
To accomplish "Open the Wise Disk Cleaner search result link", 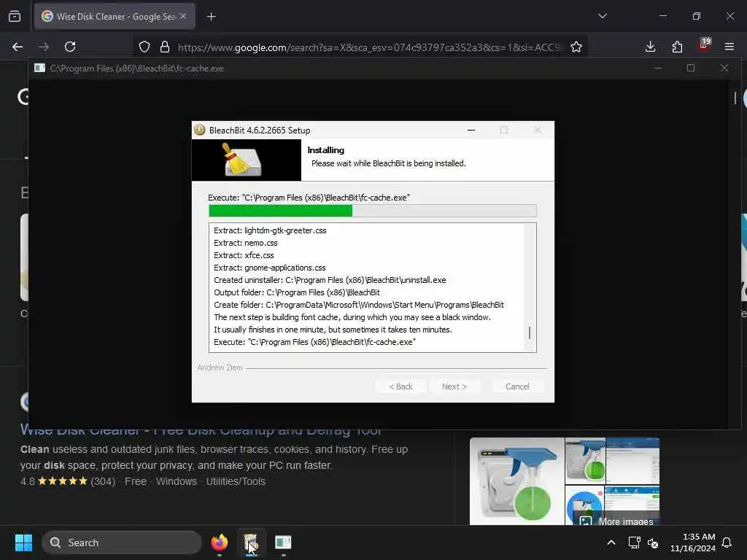I will tap(201, 431).
